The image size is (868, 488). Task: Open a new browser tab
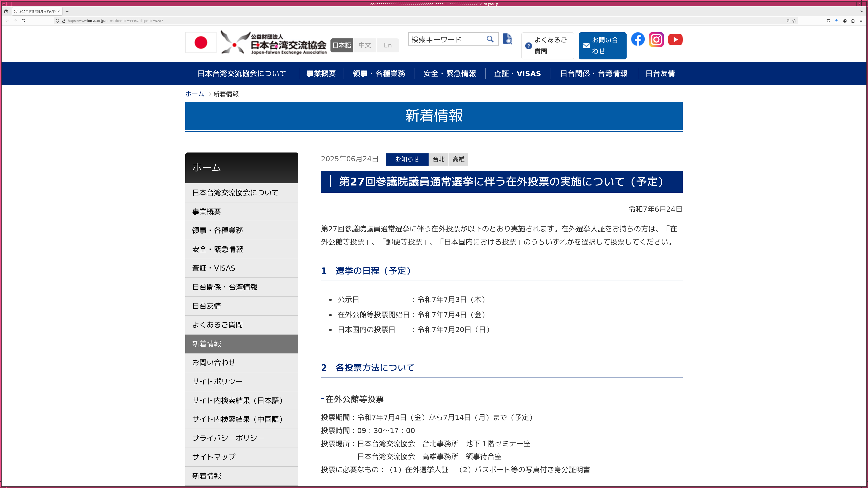click(x=67, y=12)
